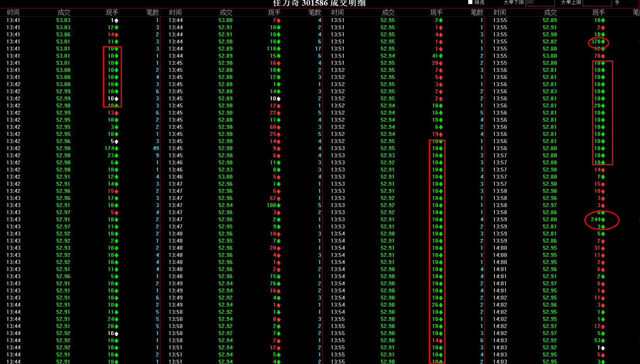640x364 pixels.
Task: Select the 60 volume entry at 13:45
Action: click(275, 127)
